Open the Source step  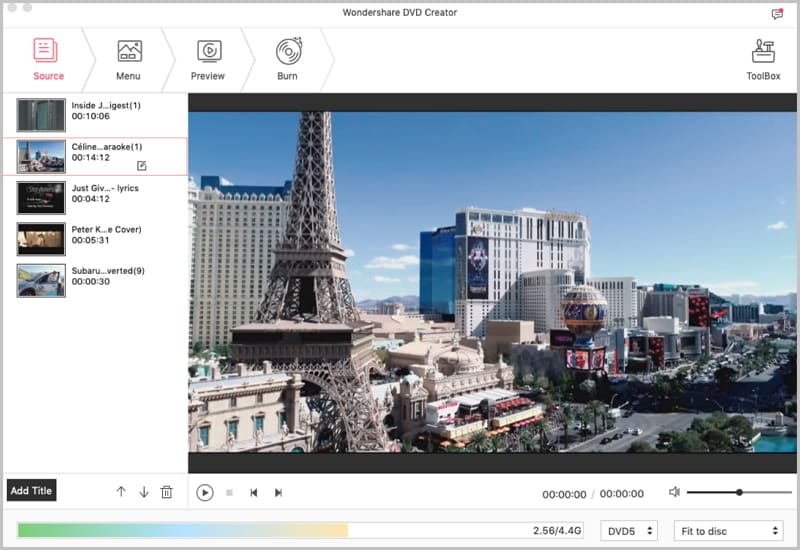tap(48, 59)
